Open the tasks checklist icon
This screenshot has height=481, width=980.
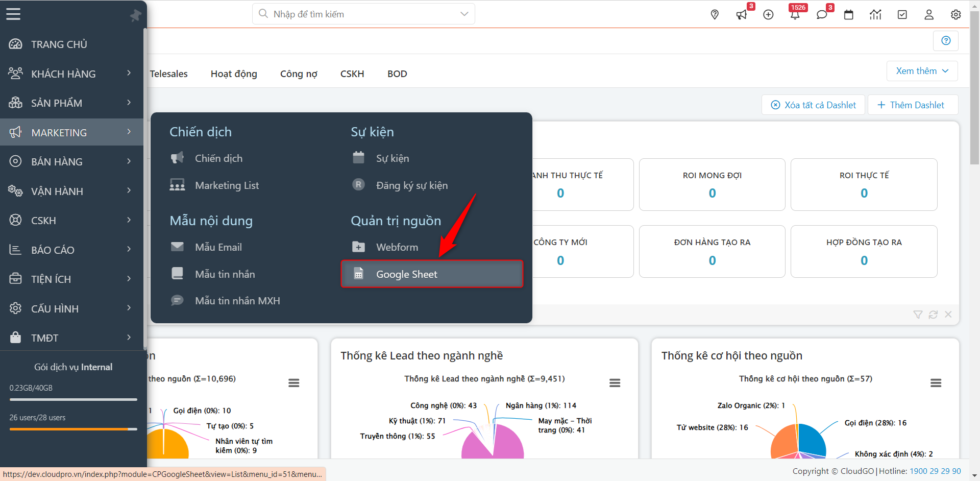(x=902, y=14)
